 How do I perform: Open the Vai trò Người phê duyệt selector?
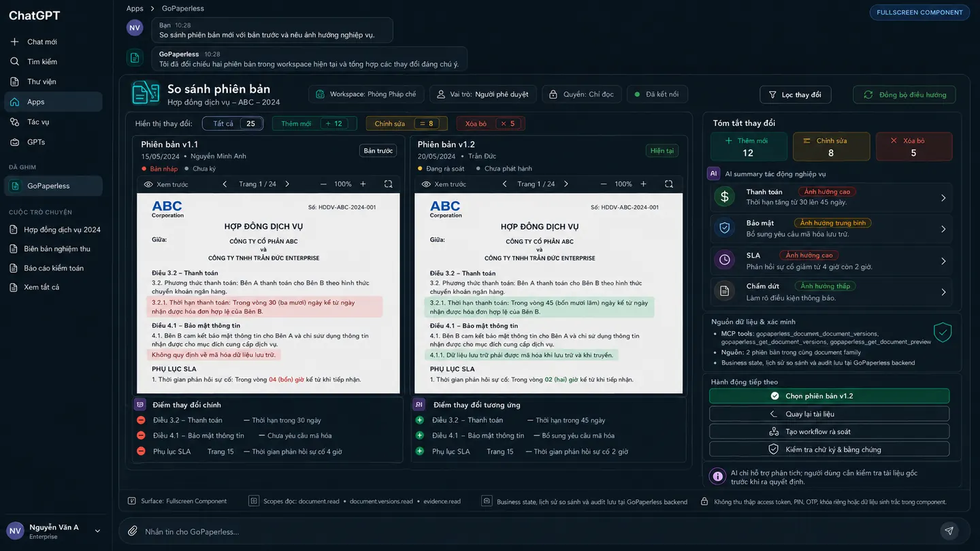click(483, 94)
